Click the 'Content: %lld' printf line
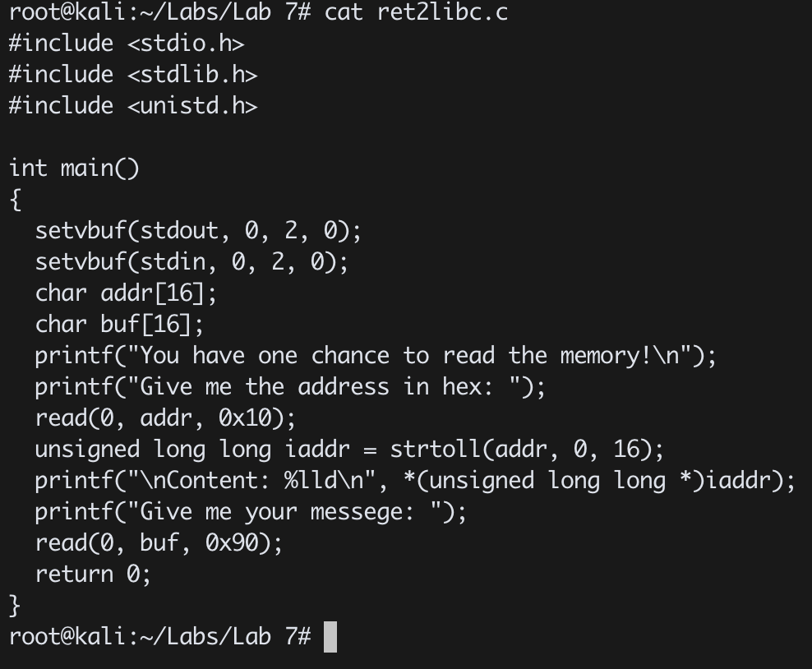Image resolution: width=812 pixels, height=669 pixels. [x=415, y=481]
